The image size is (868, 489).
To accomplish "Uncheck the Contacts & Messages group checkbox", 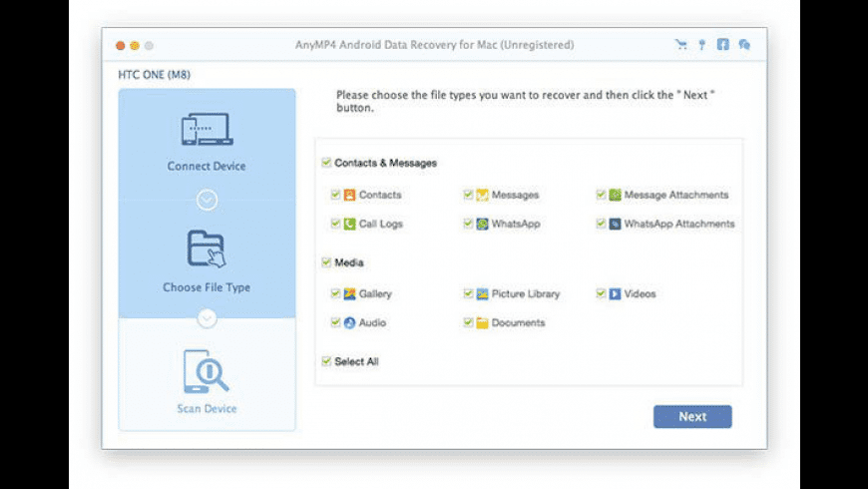I will tap(326, 163).
